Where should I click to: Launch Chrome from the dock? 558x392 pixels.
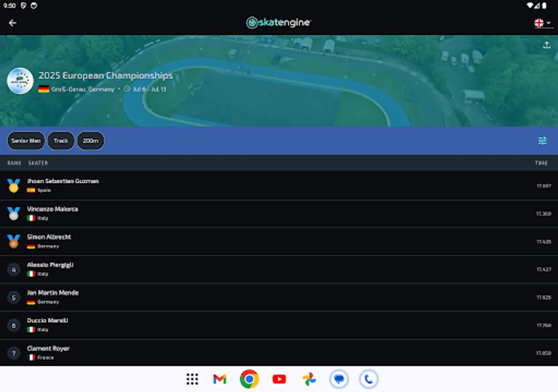(x=249, y=379)
